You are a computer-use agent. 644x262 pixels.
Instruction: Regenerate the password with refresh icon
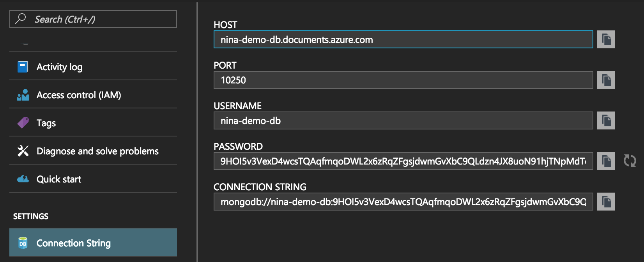(x=630, y=161)
